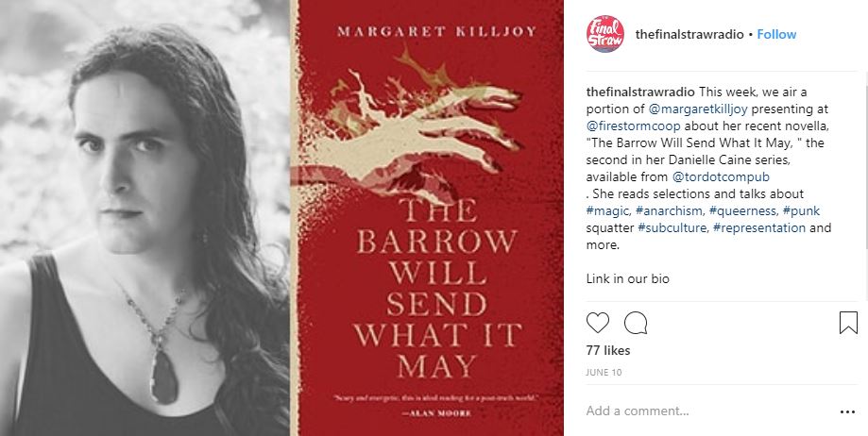The height and width of the screenshot is (436, 868).
Task: Open @margaretkilljoy mention link
Action: [x=697, y=109]
